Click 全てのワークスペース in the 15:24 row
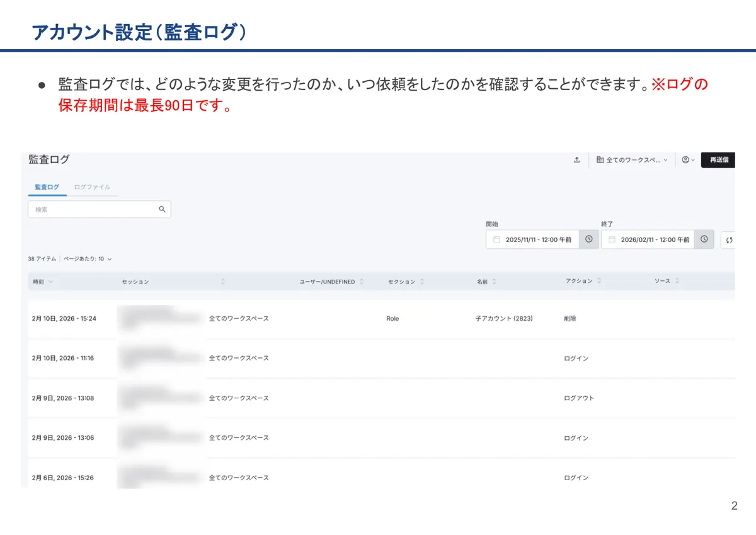The width and height of the screenshot is (756, 535). click(239, 319)
